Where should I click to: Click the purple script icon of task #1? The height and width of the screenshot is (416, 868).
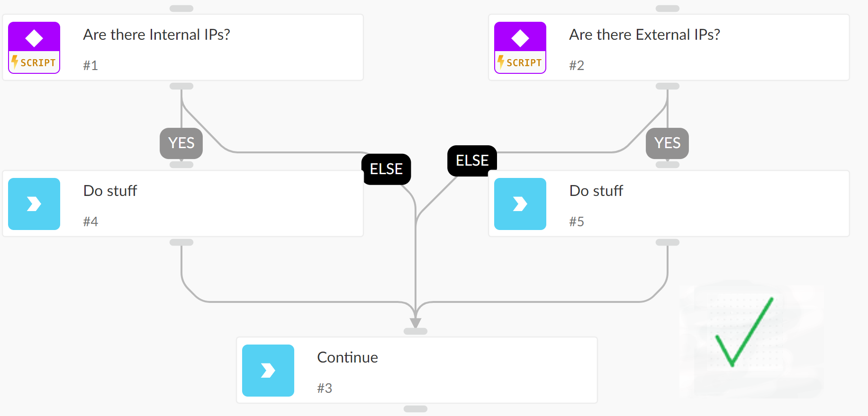click(34, 48)
